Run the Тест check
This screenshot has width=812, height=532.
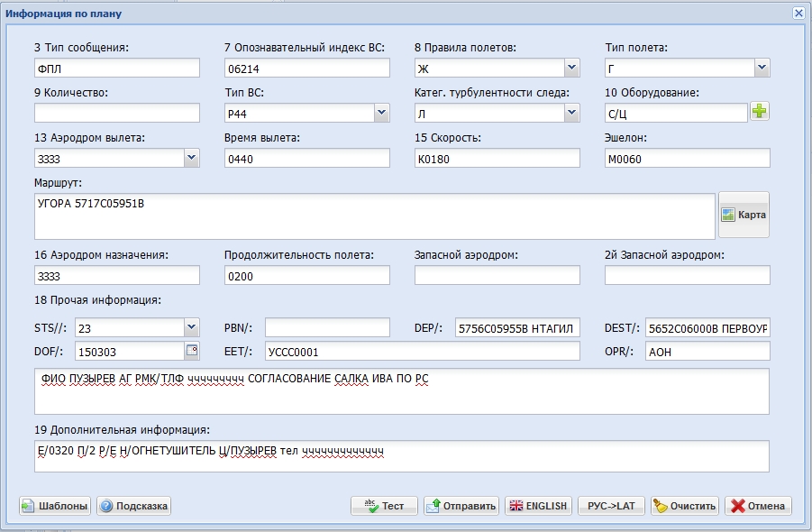(384, 506)
